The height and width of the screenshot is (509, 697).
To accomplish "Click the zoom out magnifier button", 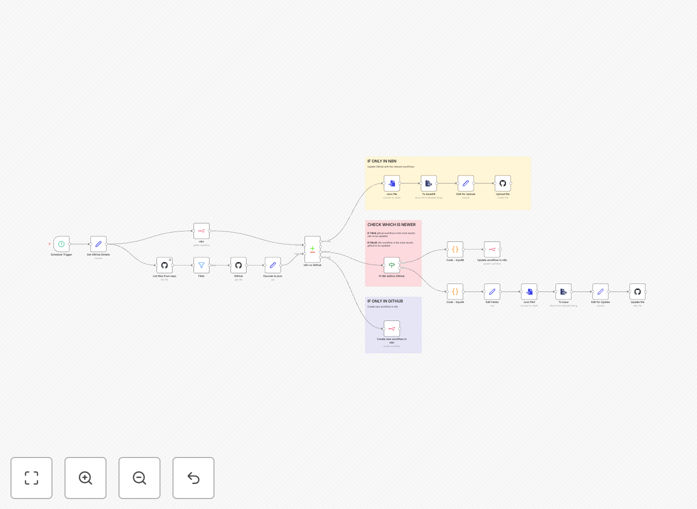I will (139, 478).
